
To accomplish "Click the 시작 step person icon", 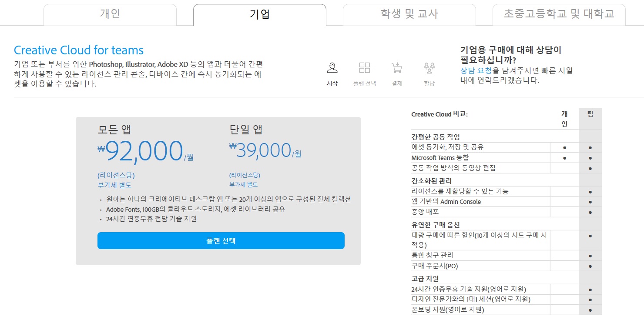I will point(332,68).
